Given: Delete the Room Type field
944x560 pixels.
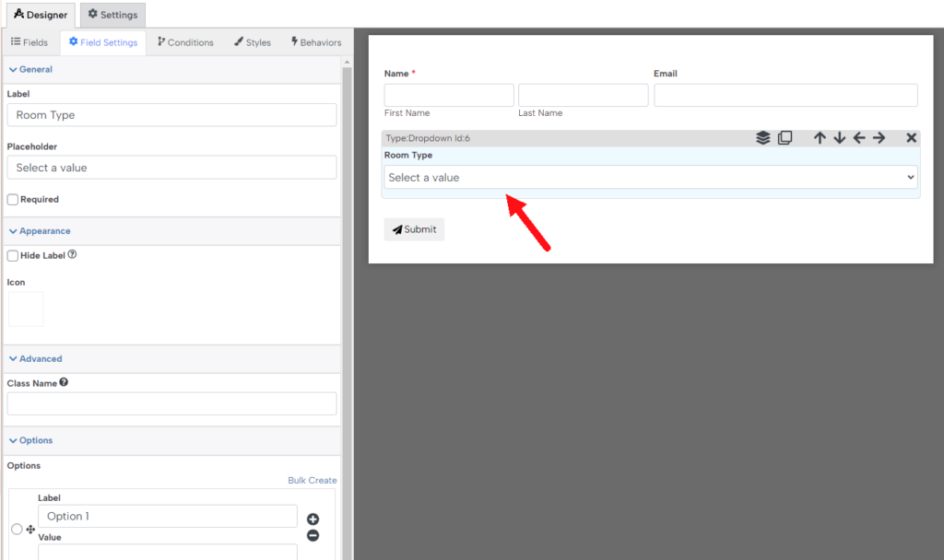Looking at the screenshot, I should [x=912, y=138].
